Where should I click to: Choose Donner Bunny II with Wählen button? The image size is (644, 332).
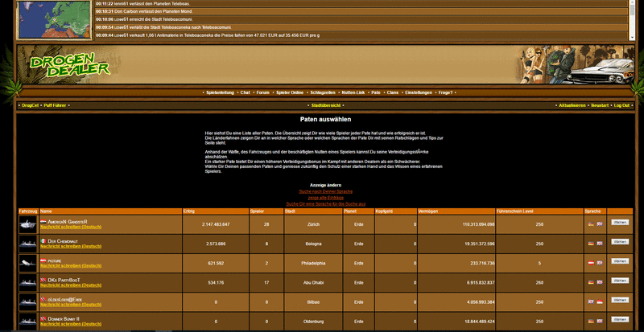620,319
